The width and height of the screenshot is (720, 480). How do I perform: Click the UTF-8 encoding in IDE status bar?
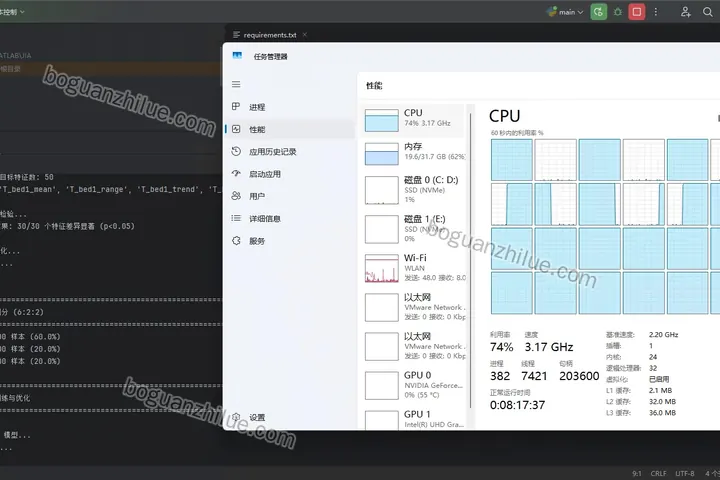pyautogui.click(x=685, y=473)
